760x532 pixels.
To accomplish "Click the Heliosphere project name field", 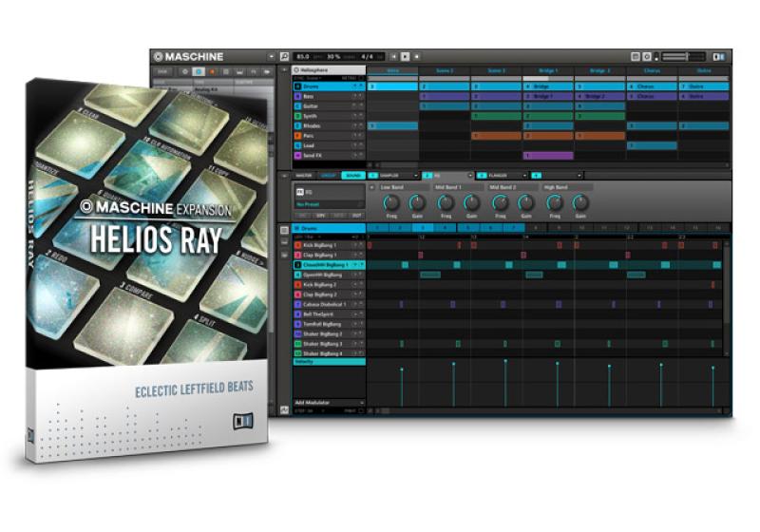I will point(329,70).
